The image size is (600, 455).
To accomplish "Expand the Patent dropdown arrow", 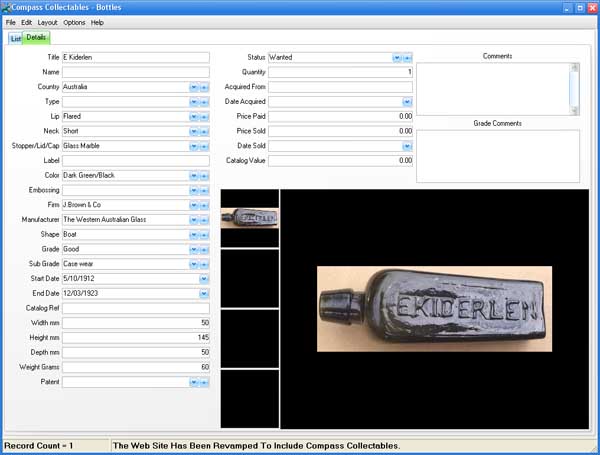I will (194, 382).
